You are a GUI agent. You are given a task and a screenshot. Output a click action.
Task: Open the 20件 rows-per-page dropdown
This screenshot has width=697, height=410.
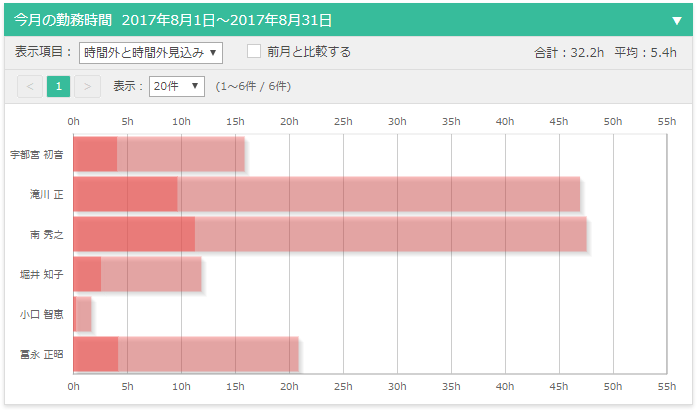point(176,87)
